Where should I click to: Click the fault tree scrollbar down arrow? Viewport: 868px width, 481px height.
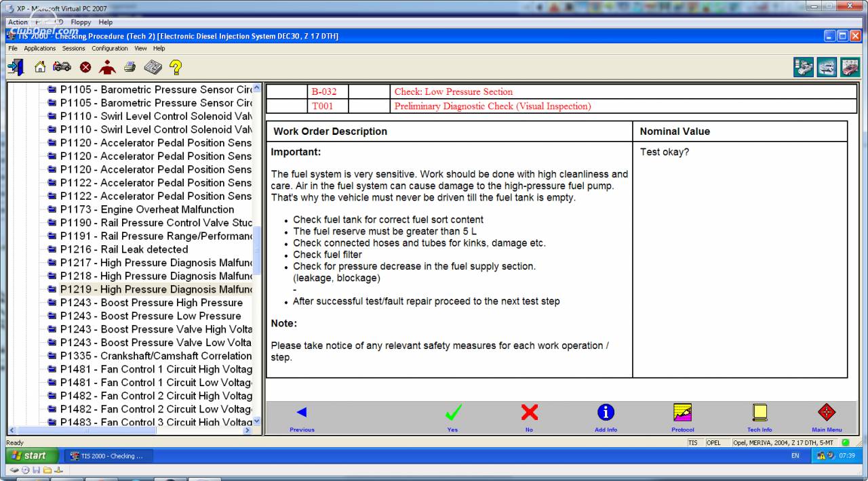tap(256, 421)
